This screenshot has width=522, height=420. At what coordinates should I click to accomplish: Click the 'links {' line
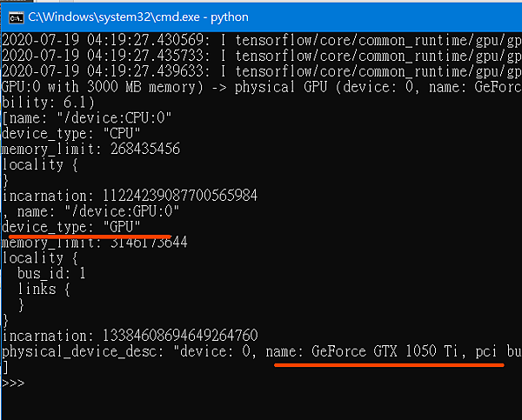[44, 289]
